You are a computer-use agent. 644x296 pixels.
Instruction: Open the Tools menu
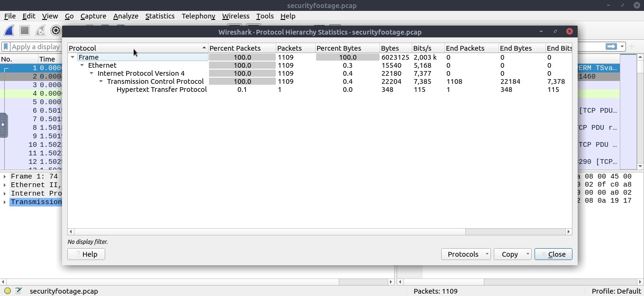[265, 16]
